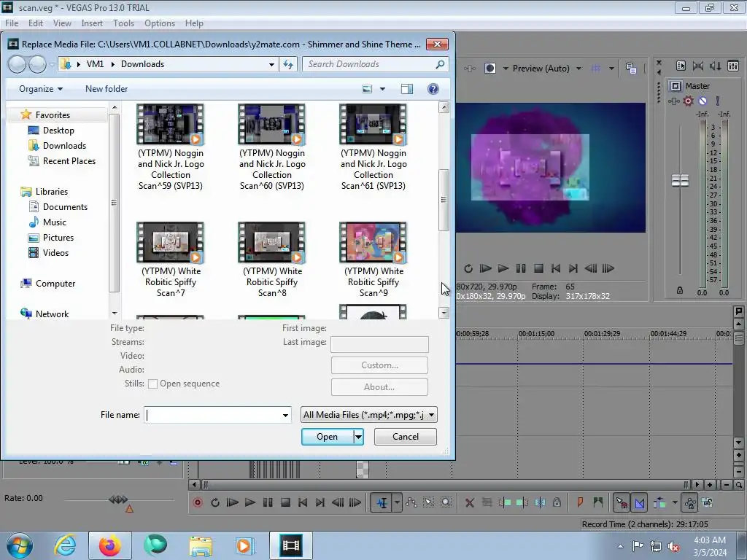Open the Insert menu
The width and height of the screenshot is (747, 560).
click(92, 23)
